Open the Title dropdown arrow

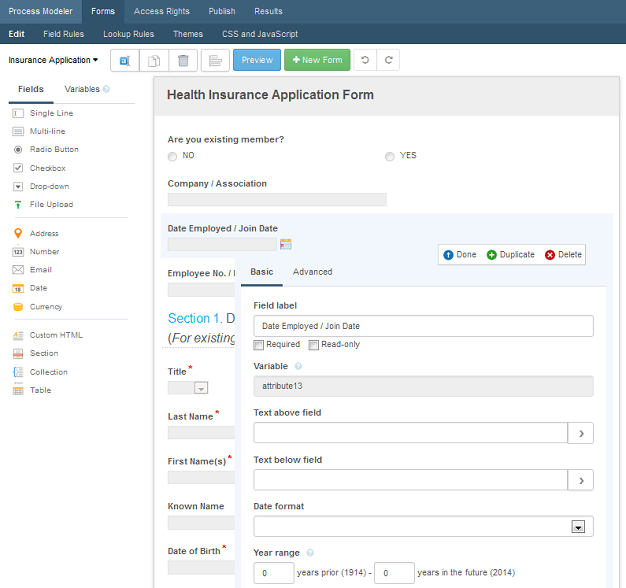point(201,388)
